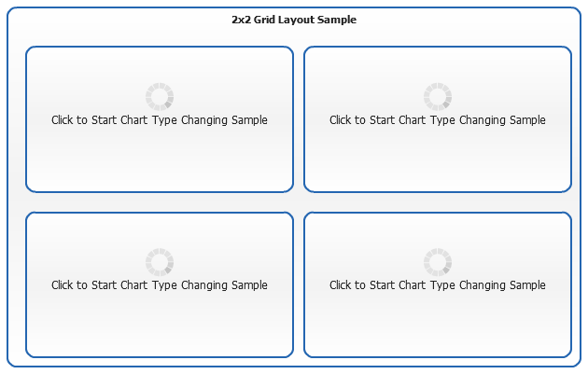Click blank space above spinner in bottom-right panel

(x=438, y=229)
